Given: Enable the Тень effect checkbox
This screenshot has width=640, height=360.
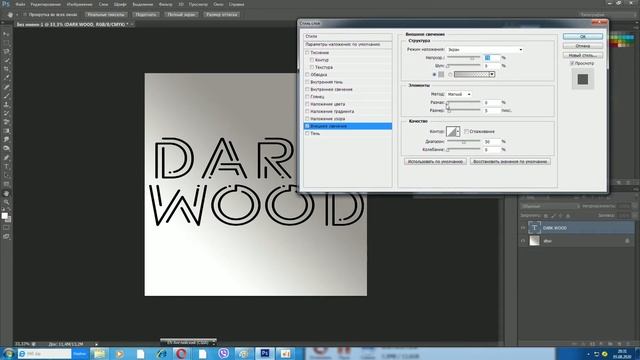Looking at the screenshot, I should click(x=307, y=133).
